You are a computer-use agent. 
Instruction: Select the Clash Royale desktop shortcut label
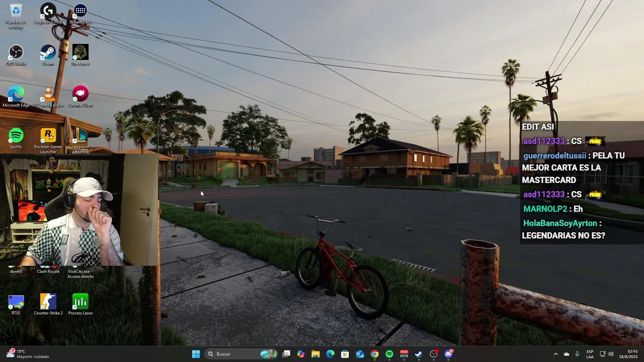tap(48, 271)
